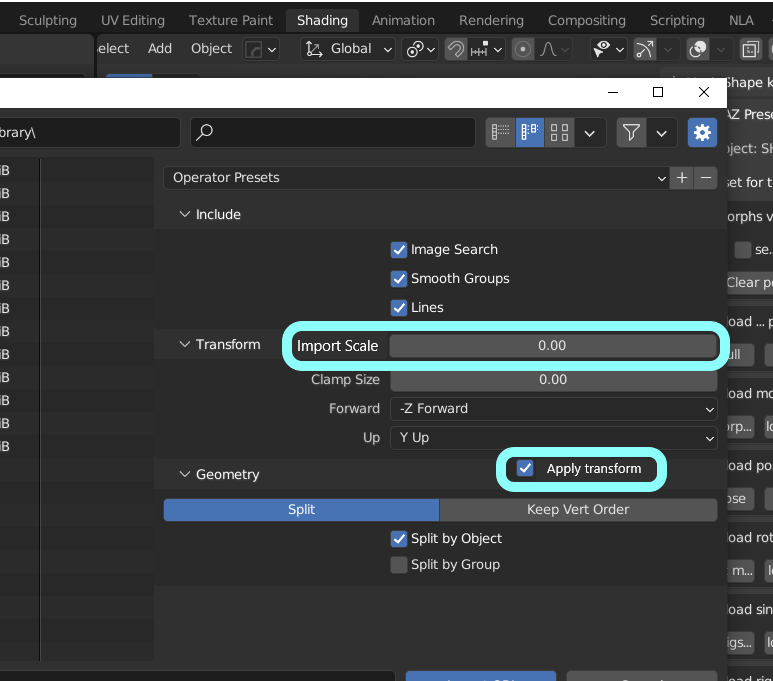Select Keep Vert Order mode
This screenshot has width=773, height=681.
point(578,509)
